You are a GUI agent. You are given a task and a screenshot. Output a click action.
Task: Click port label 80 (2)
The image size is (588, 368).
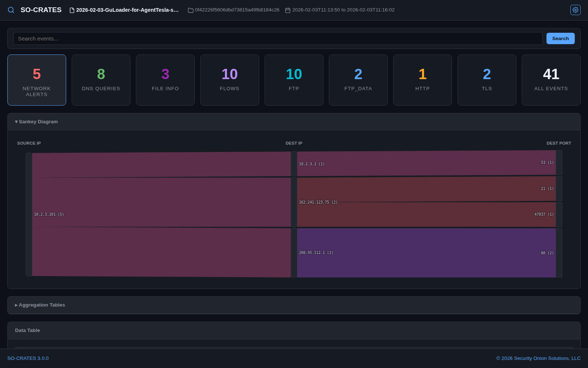[547, 253]
